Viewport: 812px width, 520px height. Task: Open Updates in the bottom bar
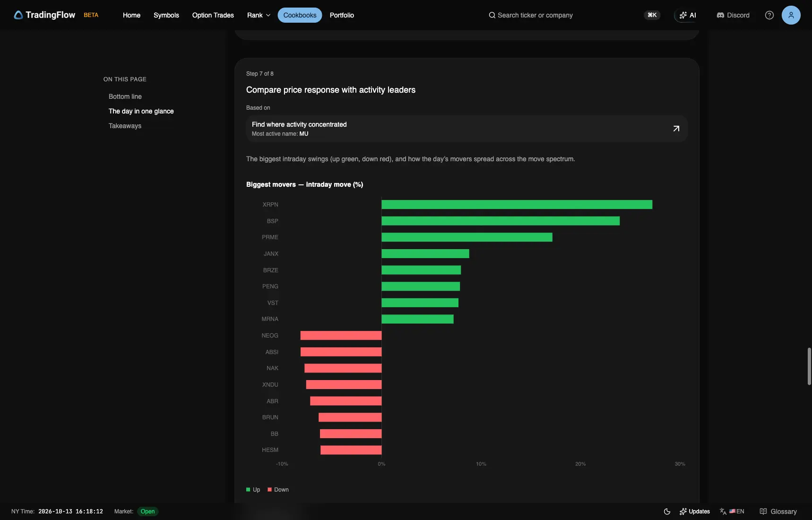(x=695, y=511)
